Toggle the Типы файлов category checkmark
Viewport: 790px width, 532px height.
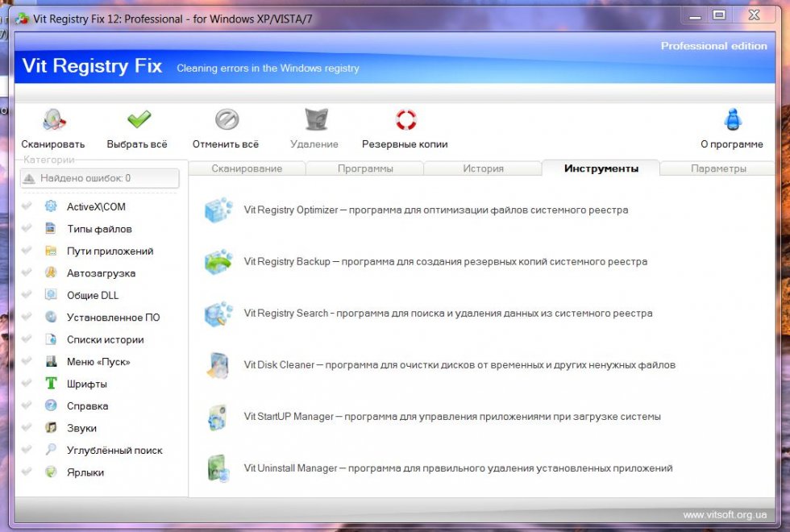click(x=27, y=227)
